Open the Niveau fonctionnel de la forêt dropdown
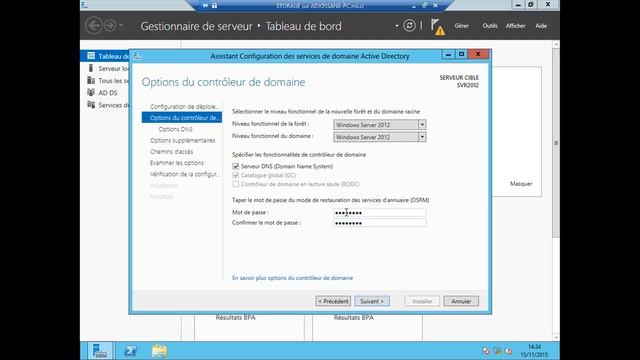The height and width of the screenshot is (360, 640). pos(422,125)
